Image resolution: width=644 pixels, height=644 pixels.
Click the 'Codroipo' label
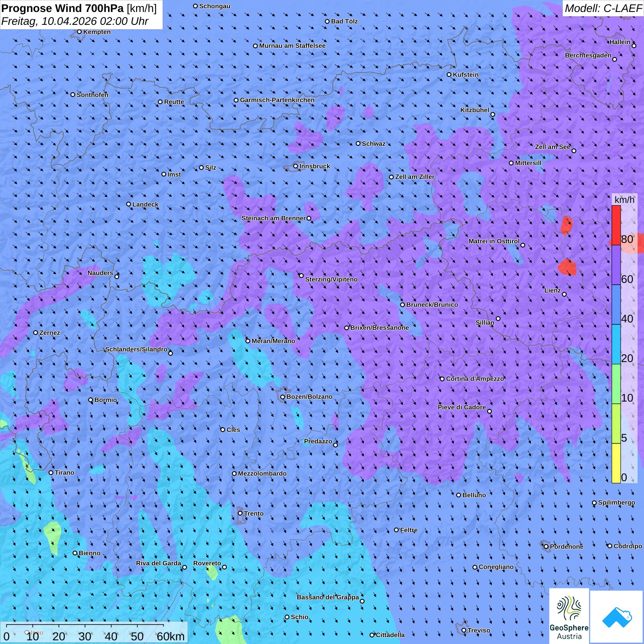pos(628,546)
